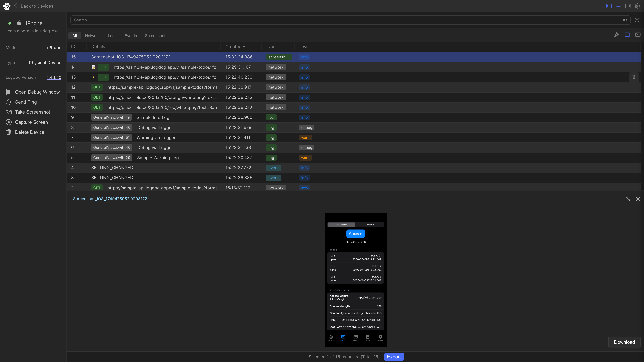Click the iOS screenshot preview image
The width and height of the screenshot is (644, 362).
[356, 280]
